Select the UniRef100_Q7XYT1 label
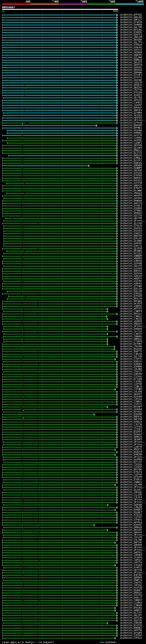 click(131, 77)
